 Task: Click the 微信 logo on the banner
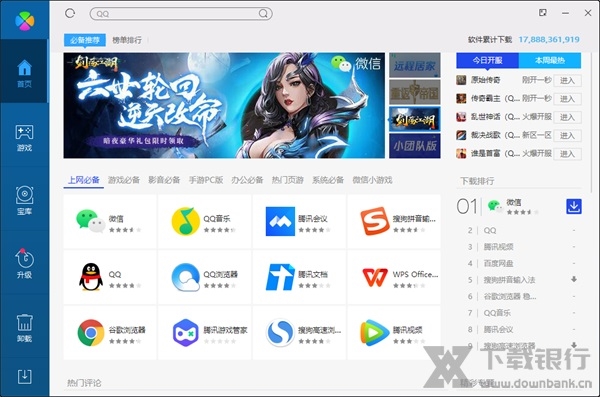(x=356, y=64)
